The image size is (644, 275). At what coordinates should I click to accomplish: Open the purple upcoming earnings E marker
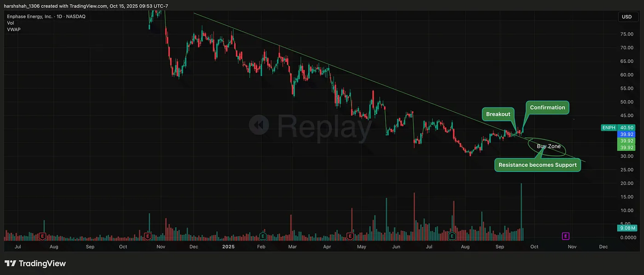[x=565, y=236]
